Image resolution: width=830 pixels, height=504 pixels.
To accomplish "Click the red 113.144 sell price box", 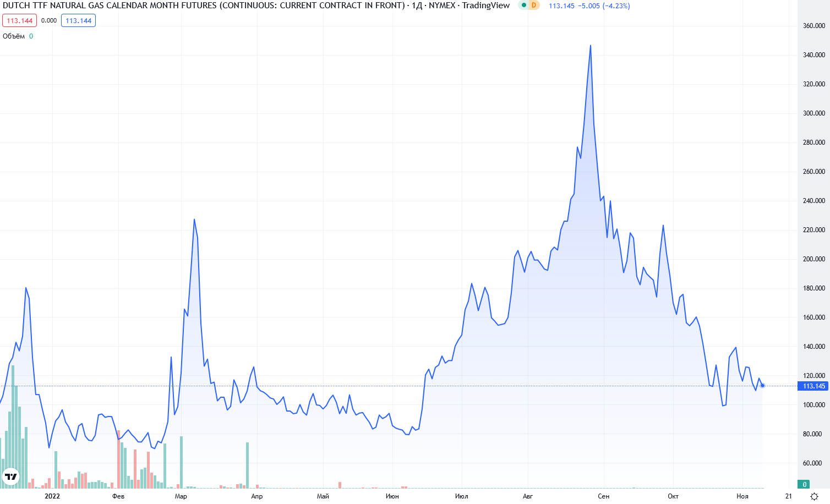I will click(x=20, y=21).
